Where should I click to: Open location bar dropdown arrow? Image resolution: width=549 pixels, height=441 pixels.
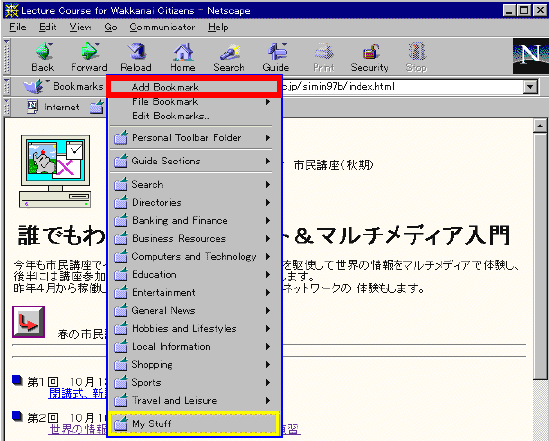pyautogui.click(x=530, y=86)
